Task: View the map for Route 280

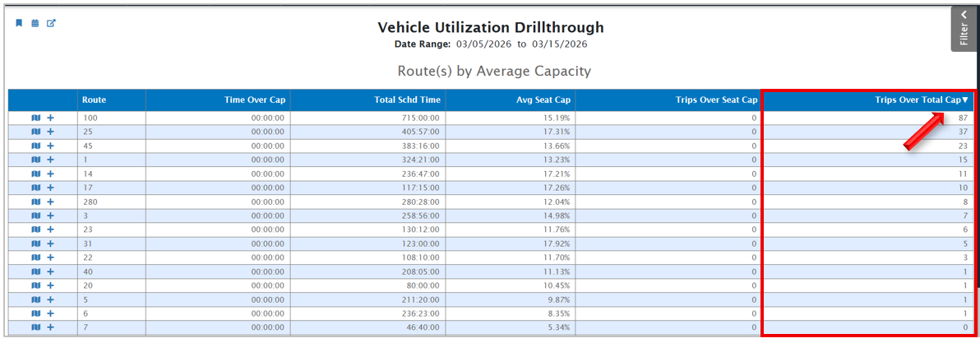Action: (x=36, y=202)
